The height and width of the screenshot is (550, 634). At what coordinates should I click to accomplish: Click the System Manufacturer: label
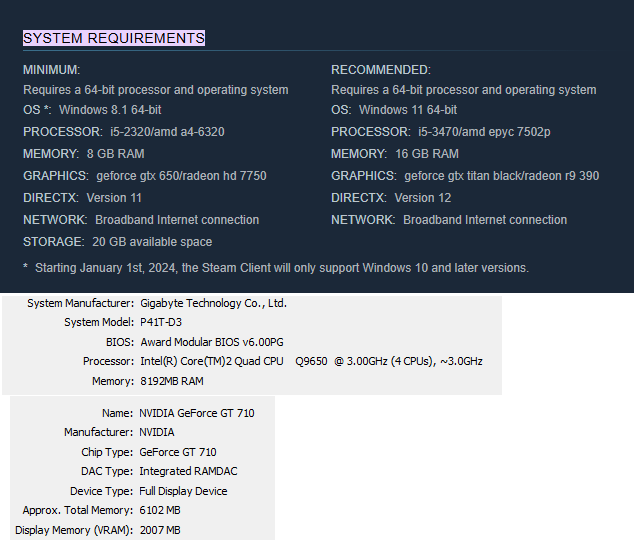[x=80, y=303]
